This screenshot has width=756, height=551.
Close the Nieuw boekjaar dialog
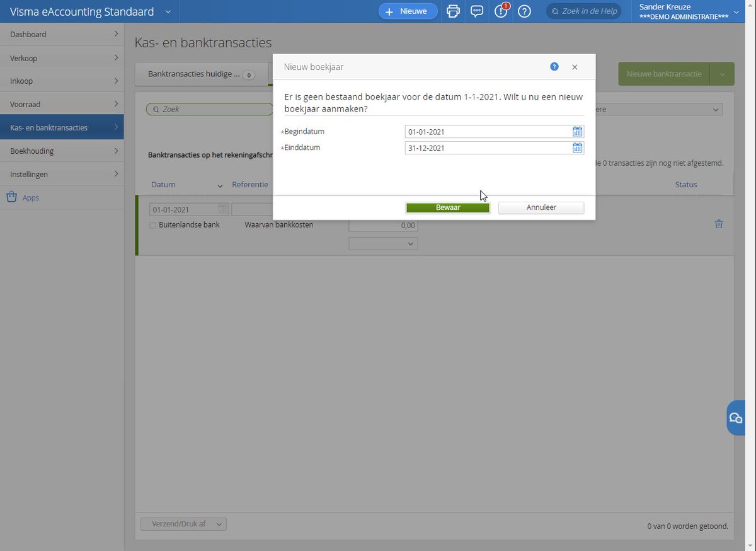coord(575,67)
